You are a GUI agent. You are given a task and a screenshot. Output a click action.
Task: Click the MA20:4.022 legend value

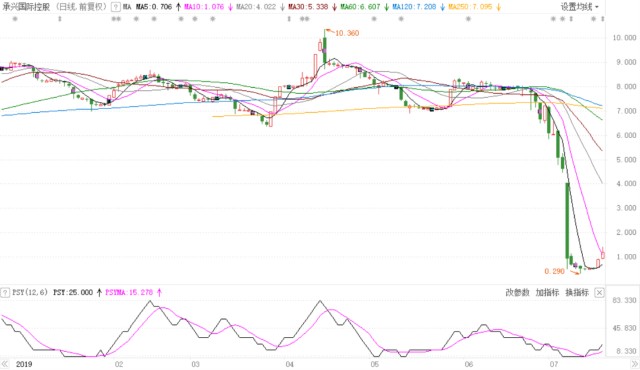pyautogui.click(x=256, y=7)
